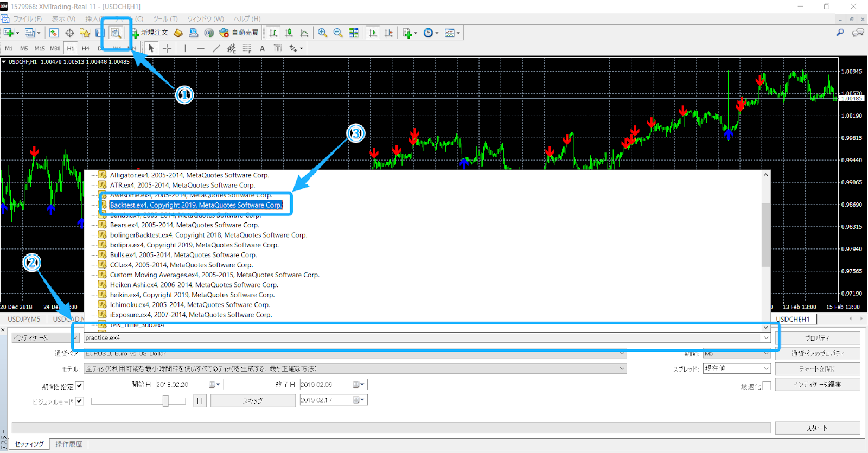Open the MetaEditor yellow book icon
The image size is (868, 453).
(178, 33)
